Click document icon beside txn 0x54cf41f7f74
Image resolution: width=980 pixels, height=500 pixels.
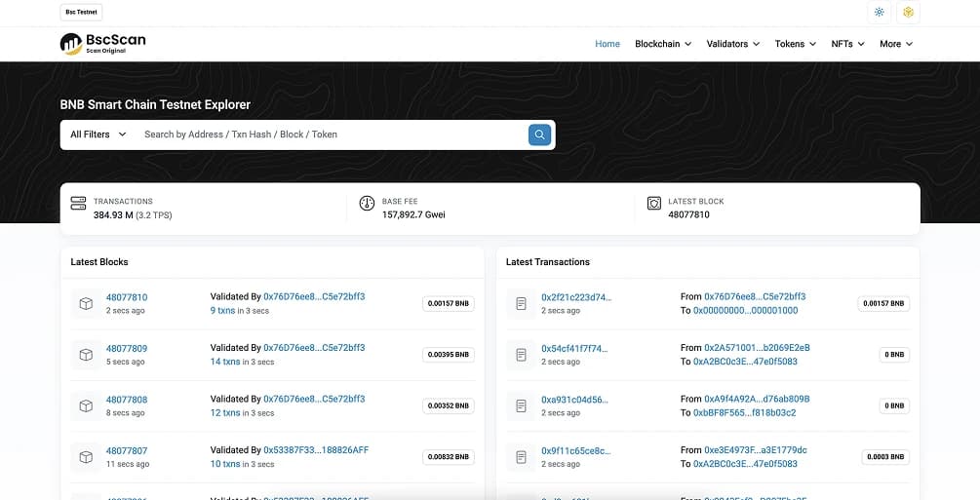522,355
